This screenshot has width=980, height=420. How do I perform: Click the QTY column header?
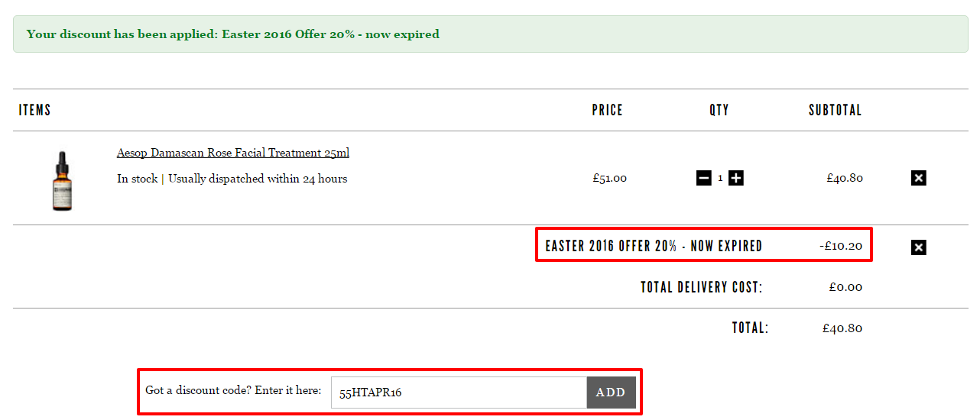719,110
